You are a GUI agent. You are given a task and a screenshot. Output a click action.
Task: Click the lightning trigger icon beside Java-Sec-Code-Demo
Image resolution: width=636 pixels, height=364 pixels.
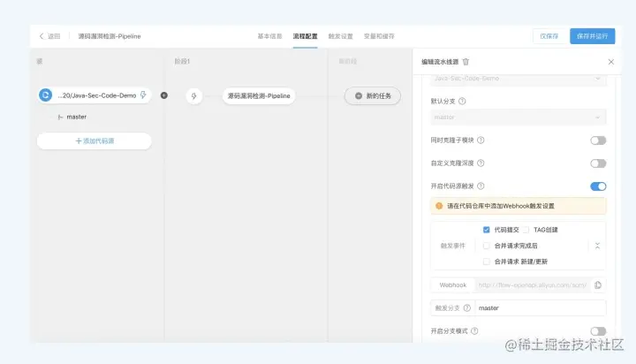tap(143, 95)
